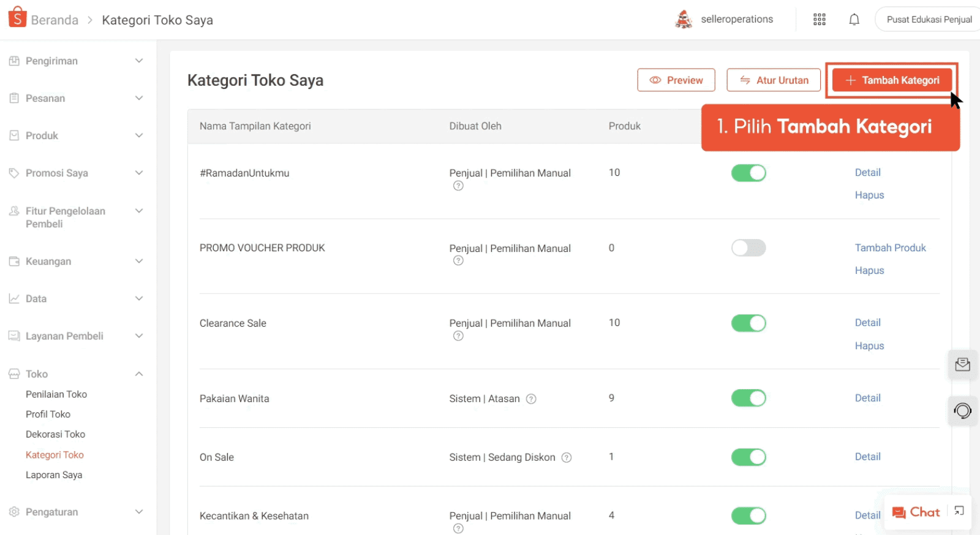The height and width of the screenshot is (535, 980).
Task: Open Laporan Saya submenu item
Action: tap(54, 475)
